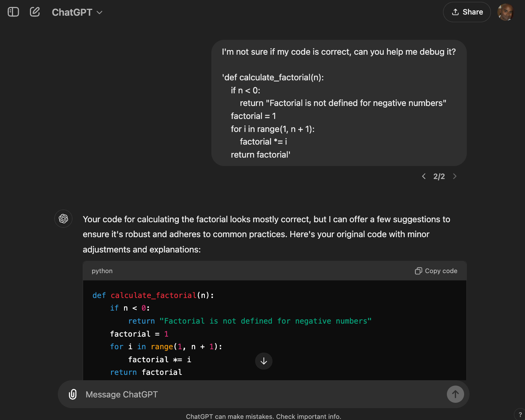Click 'def calculate_factorial(n):' in code block

click(153, 295)
